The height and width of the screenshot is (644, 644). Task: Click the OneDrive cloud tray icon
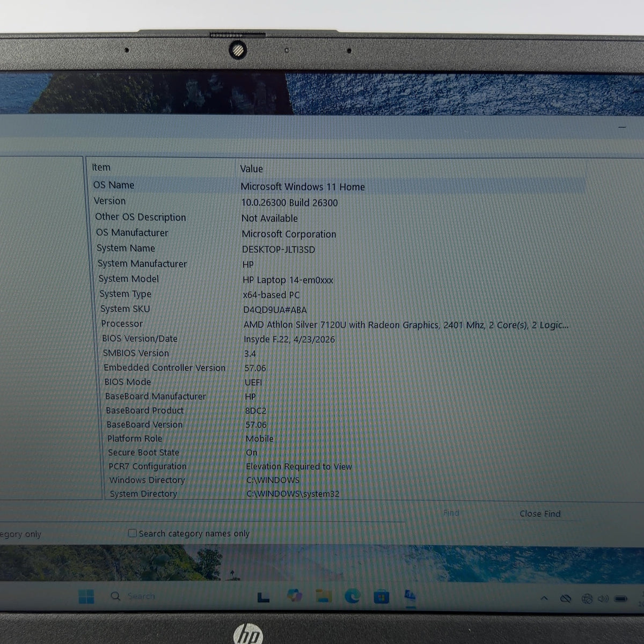coord(565,598)
